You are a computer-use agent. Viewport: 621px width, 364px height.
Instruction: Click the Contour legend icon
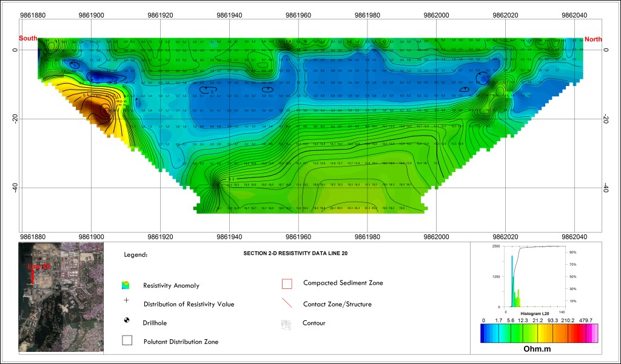tap(287, 324)
